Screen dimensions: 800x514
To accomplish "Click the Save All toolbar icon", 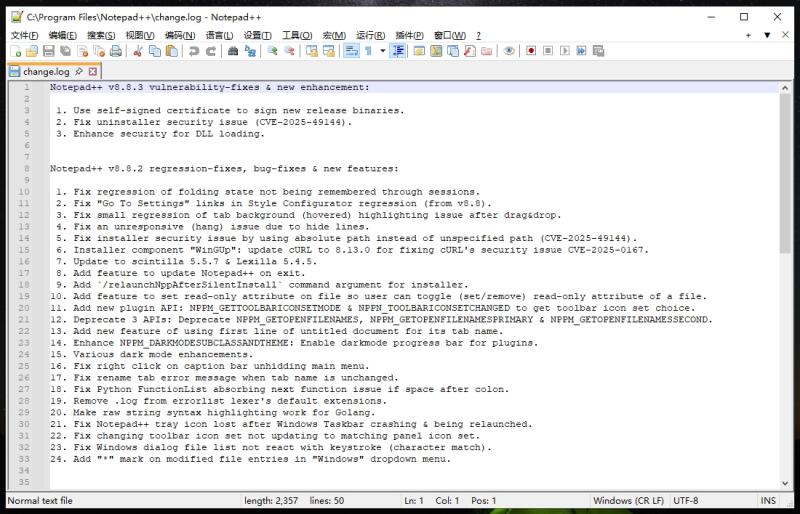I will click(65, 51).
